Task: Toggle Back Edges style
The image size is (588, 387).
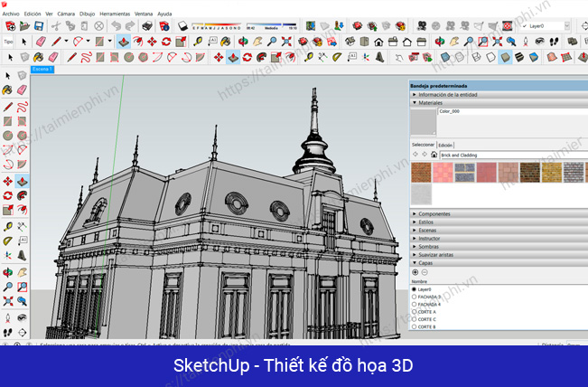Action: point(459,57)
